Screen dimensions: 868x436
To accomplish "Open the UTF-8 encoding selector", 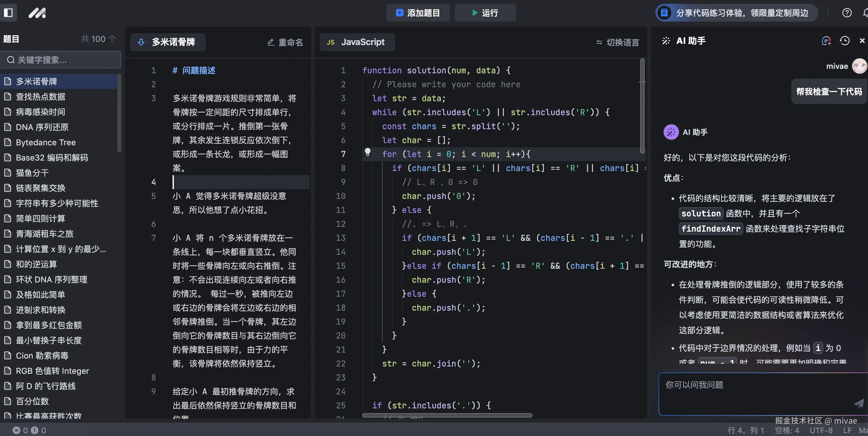I will coord(821,430).
